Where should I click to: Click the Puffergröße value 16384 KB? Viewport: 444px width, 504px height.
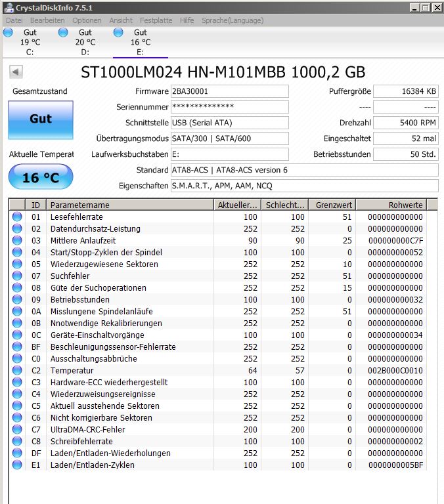[x=406, y=91]
